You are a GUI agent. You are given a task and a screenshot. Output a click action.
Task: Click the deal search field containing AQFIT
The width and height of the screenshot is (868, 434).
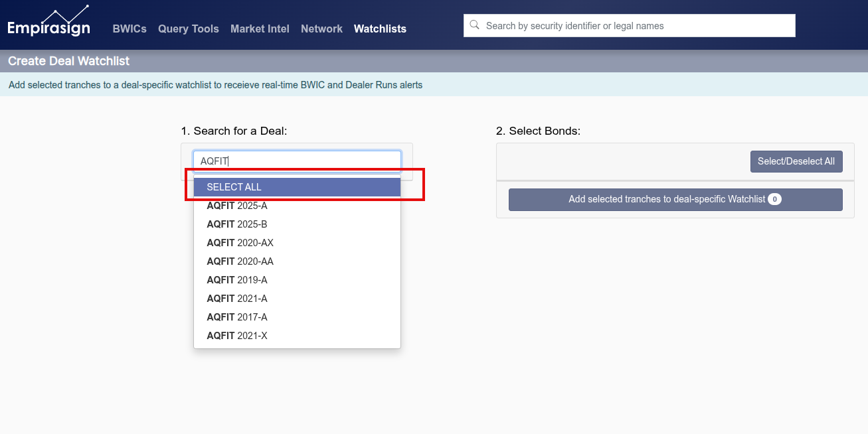tap(297, 161)
